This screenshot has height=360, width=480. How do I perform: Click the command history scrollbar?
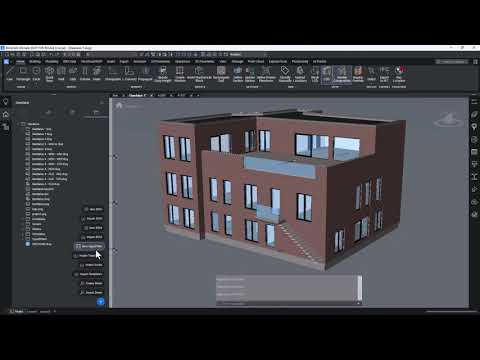(x=359, y=288)
